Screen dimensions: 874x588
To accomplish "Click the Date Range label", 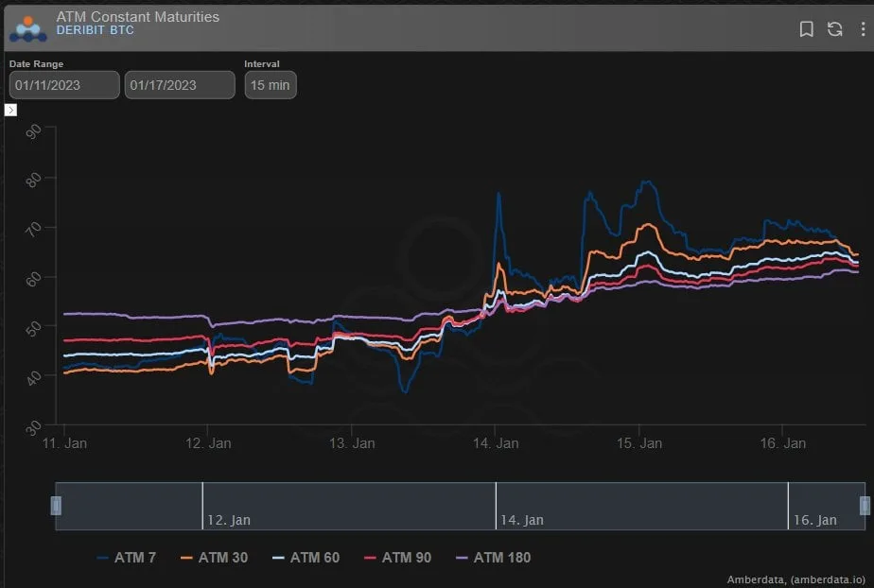I will (x=36, y=64).
